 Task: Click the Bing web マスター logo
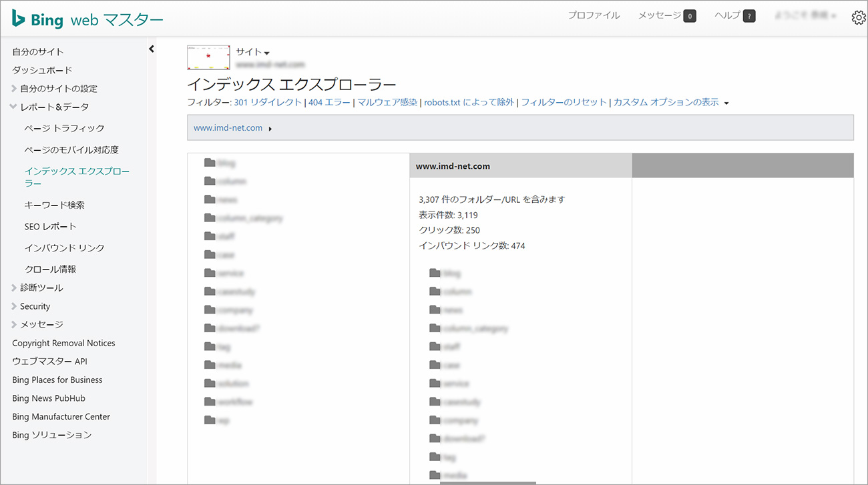coord(87,19)
